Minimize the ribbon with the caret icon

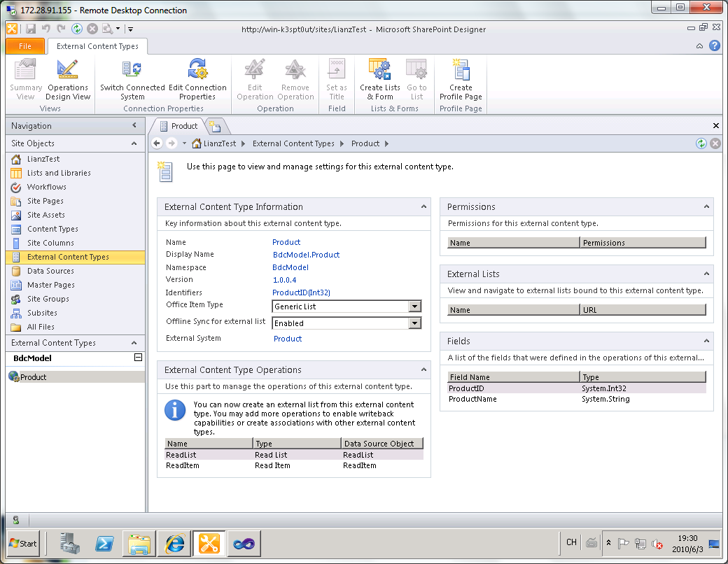pos(700,46)
